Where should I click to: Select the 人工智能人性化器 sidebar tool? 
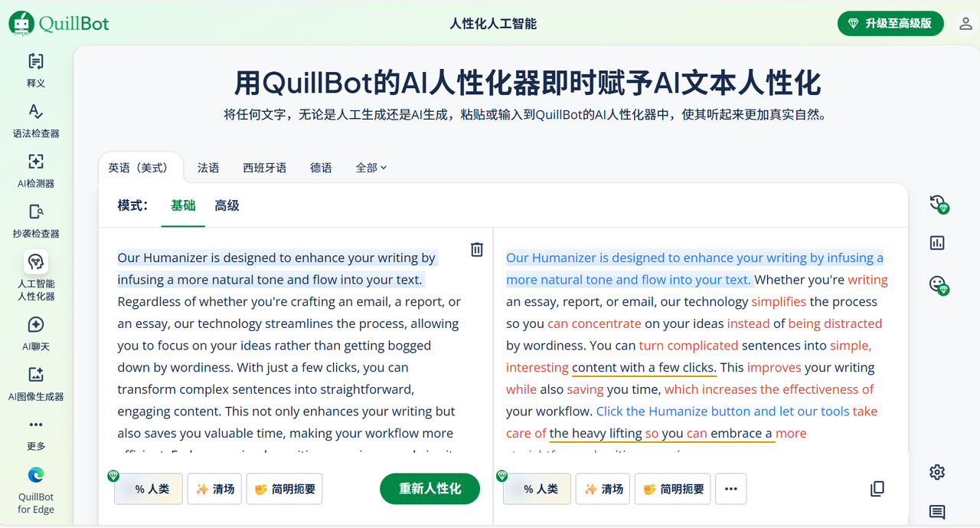36,276
